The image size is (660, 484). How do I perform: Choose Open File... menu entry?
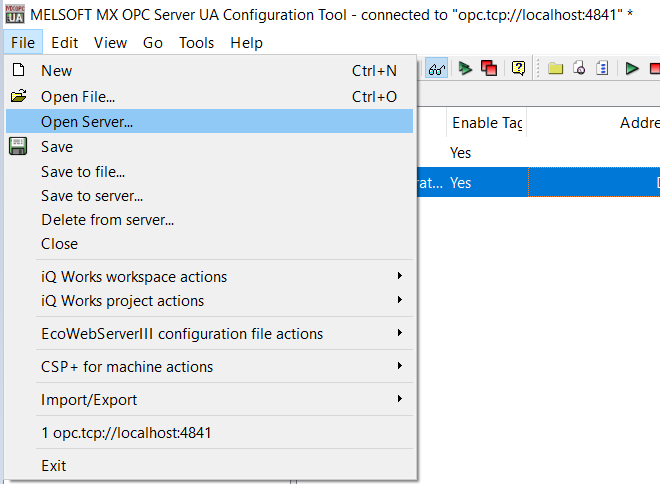(210, 97)
